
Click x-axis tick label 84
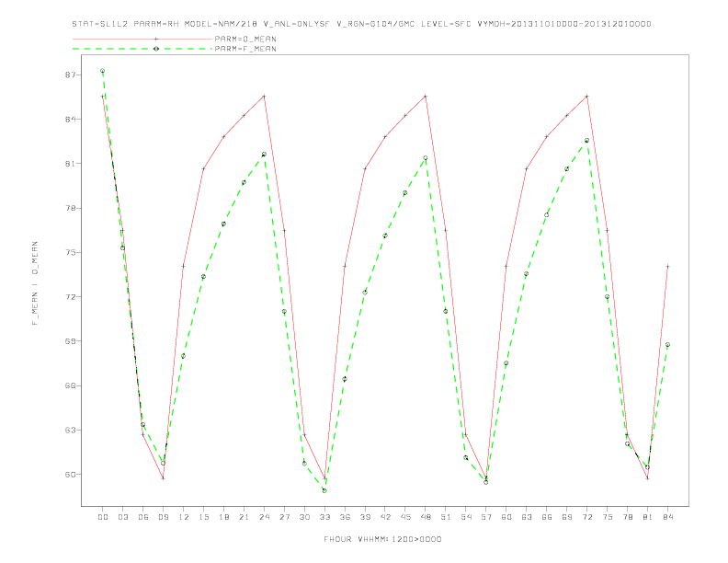click(x=667, y=517)
